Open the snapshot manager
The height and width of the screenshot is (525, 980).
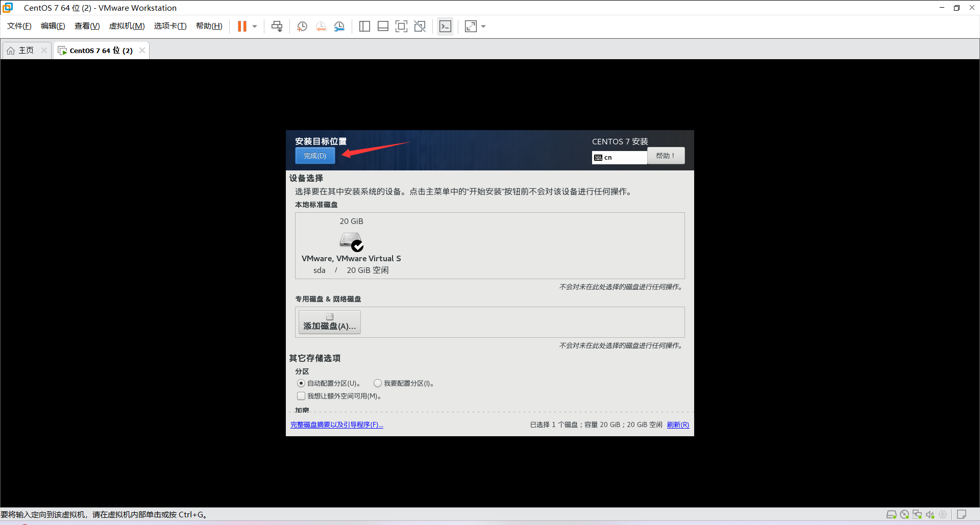pyautogui.click(x=339, y=26)
